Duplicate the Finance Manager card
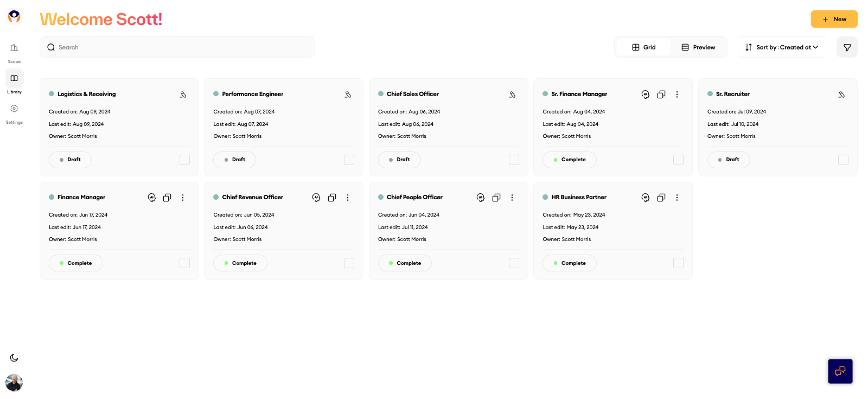The image size is (868, 399). [167, 198]
